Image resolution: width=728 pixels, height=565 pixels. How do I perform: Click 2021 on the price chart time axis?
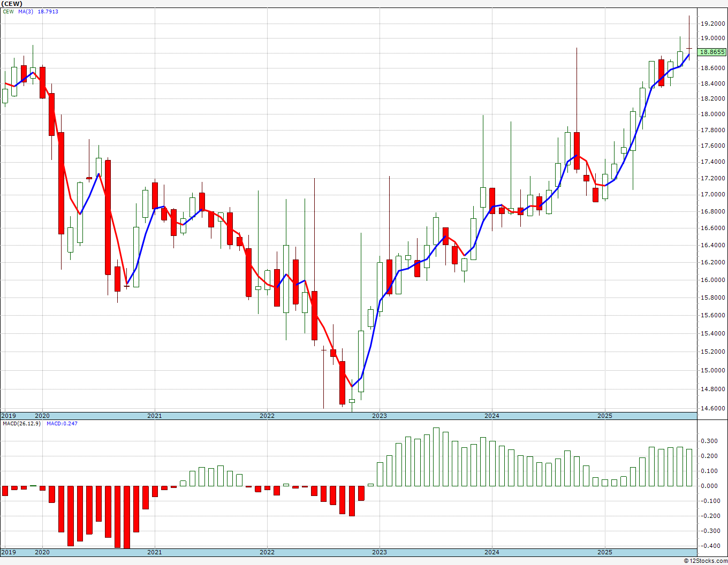point(154,416)
